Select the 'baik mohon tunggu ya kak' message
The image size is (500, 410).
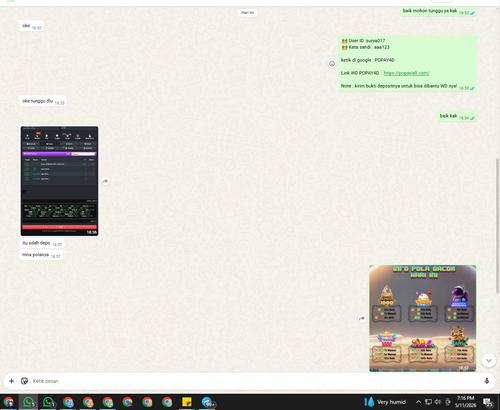(x=439, y=11)
